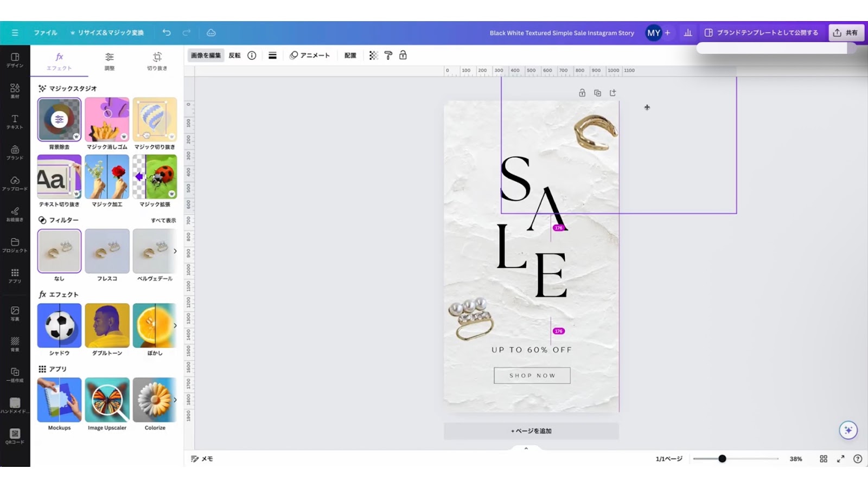This screenshot has height=488, width=868.
Task: Open the 38% zoom level dropdown
Action: click(x=796, y=459)
